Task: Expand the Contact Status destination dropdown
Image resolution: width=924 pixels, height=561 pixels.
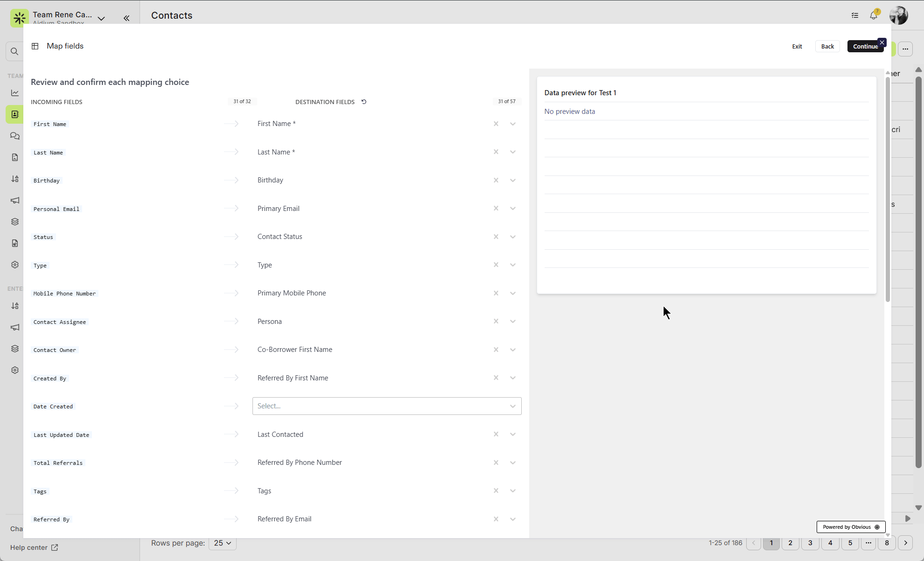Action: 513,237
